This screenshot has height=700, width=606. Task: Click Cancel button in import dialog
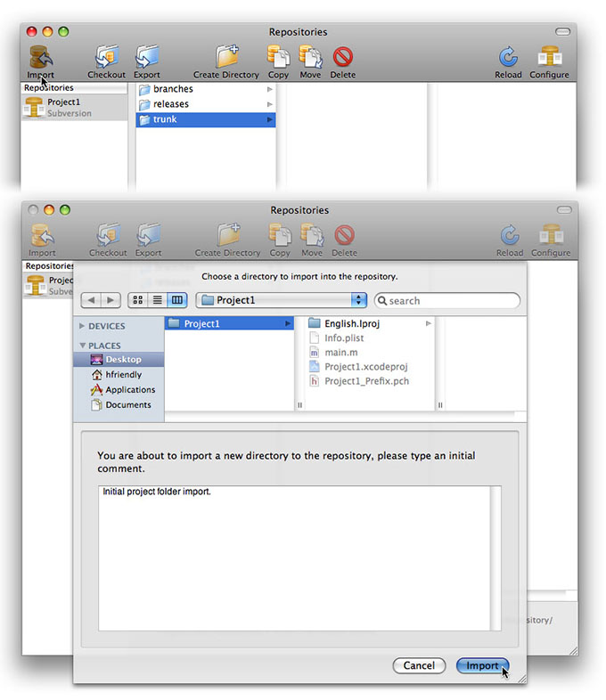pyautogui.click(x=419, y=665)
